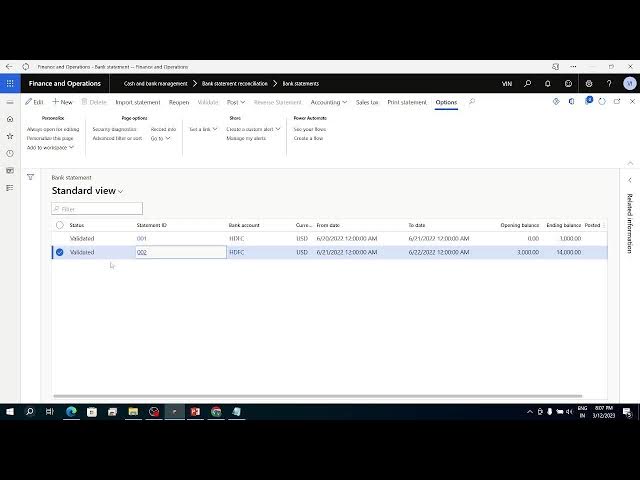Viewport: 640px width, 480px height.
Task: Open statement ID 001 link
Action: point(142,238)
